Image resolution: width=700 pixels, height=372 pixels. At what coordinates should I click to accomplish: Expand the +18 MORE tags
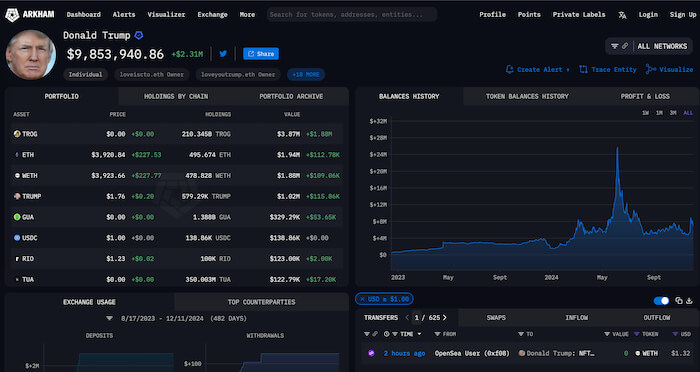306,75
